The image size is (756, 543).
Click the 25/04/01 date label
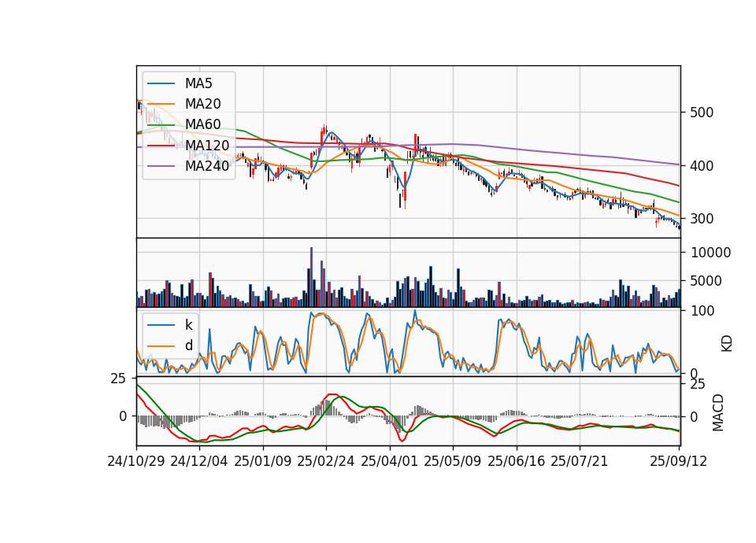click(389, 461)
